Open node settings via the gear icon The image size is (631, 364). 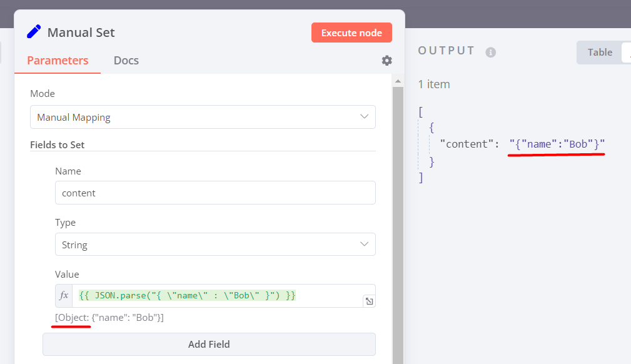387,61
